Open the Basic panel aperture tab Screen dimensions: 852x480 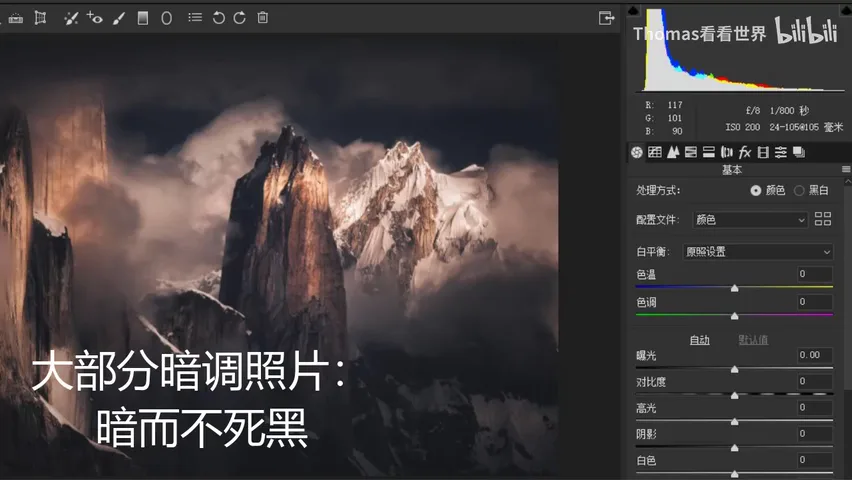click(637, 153)
